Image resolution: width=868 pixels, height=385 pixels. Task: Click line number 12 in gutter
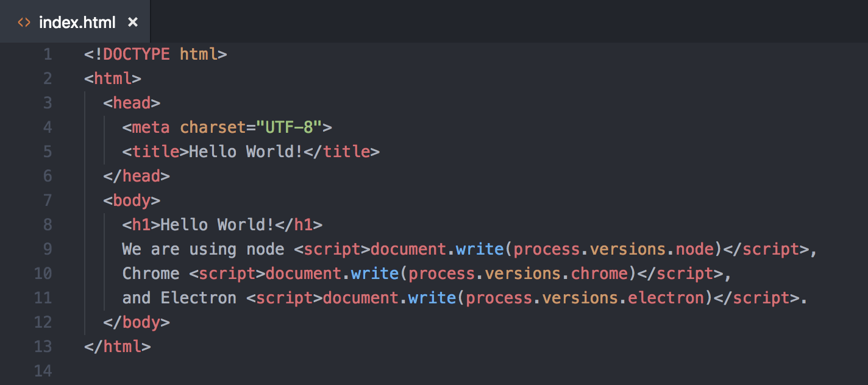point(43,322)
